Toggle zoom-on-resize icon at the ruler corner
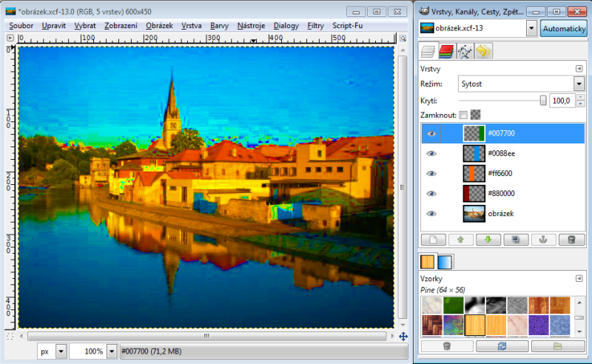Viewport: 592px width, 364px height. 403,38
